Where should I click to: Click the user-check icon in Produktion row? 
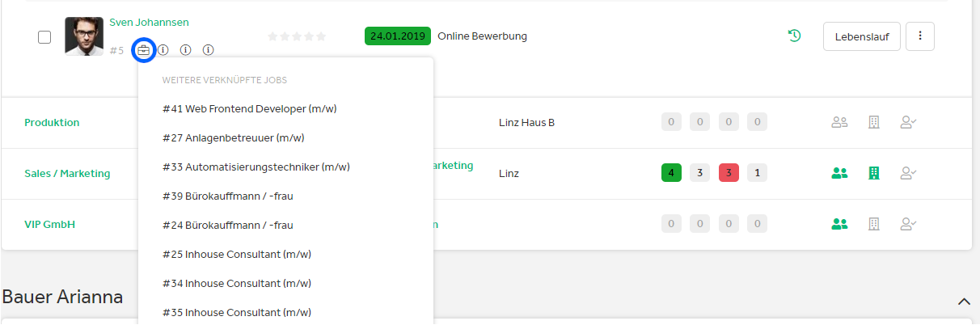tap(908, 123)
